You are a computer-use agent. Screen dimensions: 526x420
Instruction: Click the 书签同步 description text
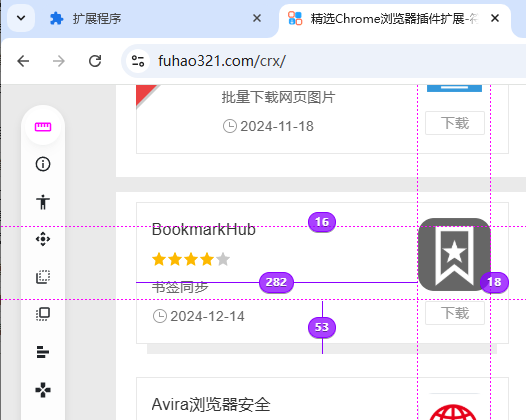coord(180,287)
